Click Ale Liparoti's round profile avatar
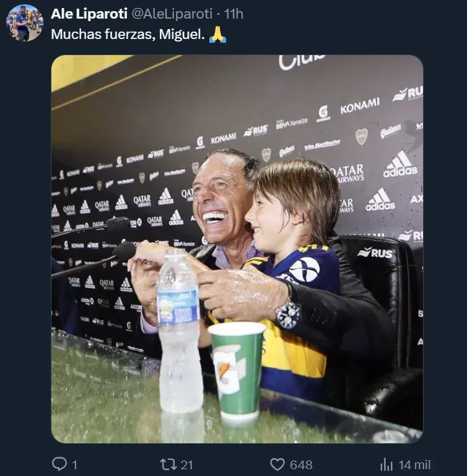467x476 pixels. pyautogui.click(x=25, y=23)
